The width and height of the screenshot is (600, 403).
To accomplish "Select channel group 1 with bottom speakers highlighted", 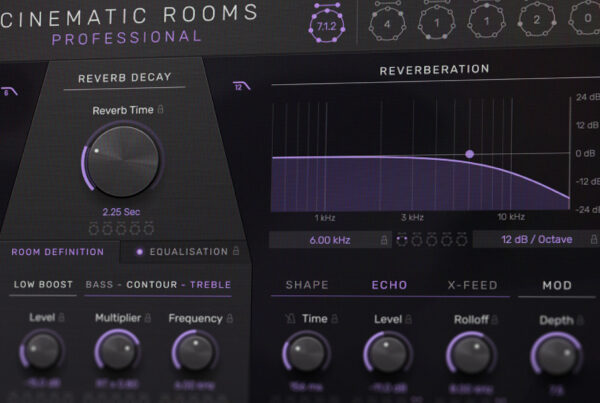I will (437, 23).
